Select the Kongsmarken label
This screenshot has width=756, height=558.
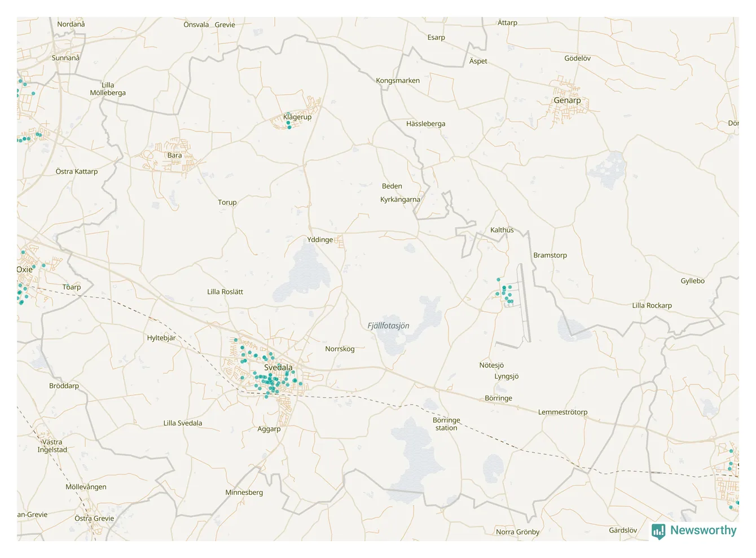point(398,81)
